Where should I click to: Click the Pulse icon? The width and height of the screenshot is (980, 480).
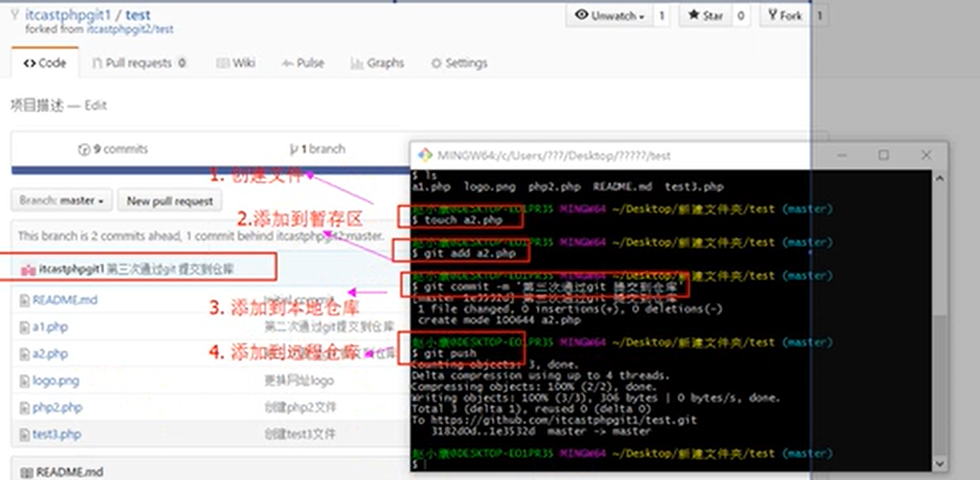pyautogui.click(x=287, y=63)
